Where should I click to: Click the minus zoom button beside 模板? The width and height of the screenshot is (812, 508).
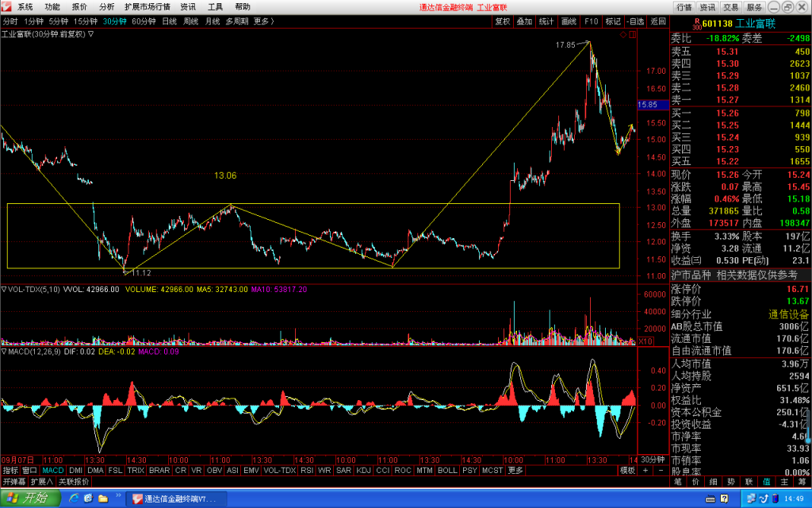[x=661, y=470]
